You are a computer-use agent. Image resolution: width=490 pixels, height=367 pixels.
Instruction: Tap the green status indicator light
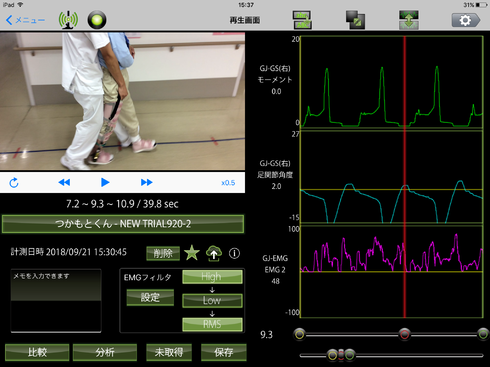pos(97,20)
